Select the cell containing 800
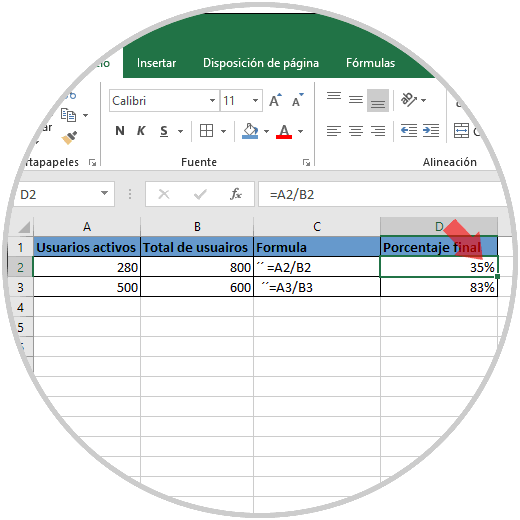The width and height of the screenshot is (520, 520). (197, 267)
